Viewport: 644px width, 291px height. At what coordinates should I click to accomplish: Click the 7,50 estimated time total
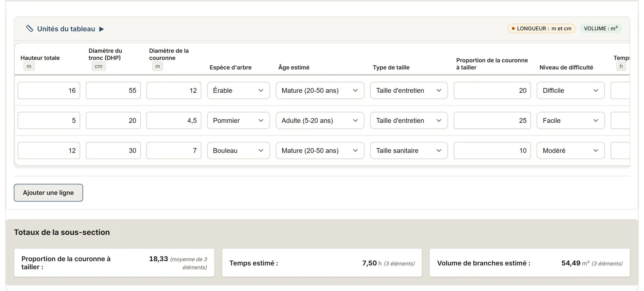369,263
